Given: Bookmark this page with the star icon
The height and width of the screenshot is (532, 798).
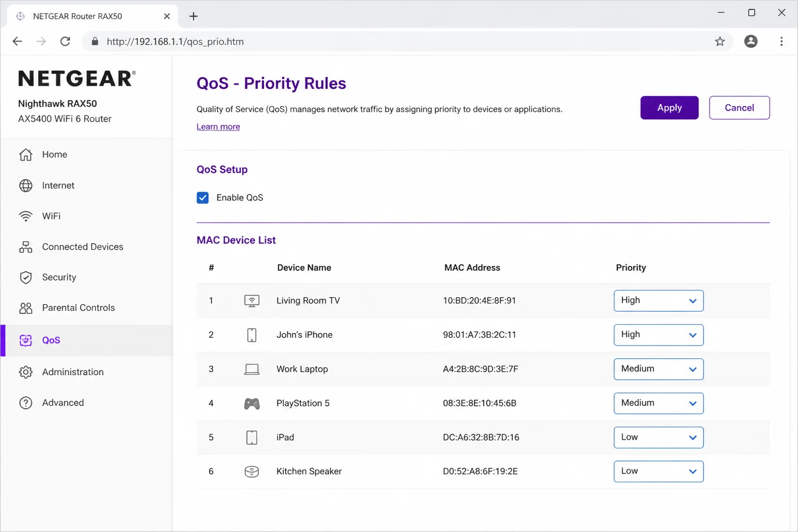Looking at the screenshot, I should (x=720, y=42).
